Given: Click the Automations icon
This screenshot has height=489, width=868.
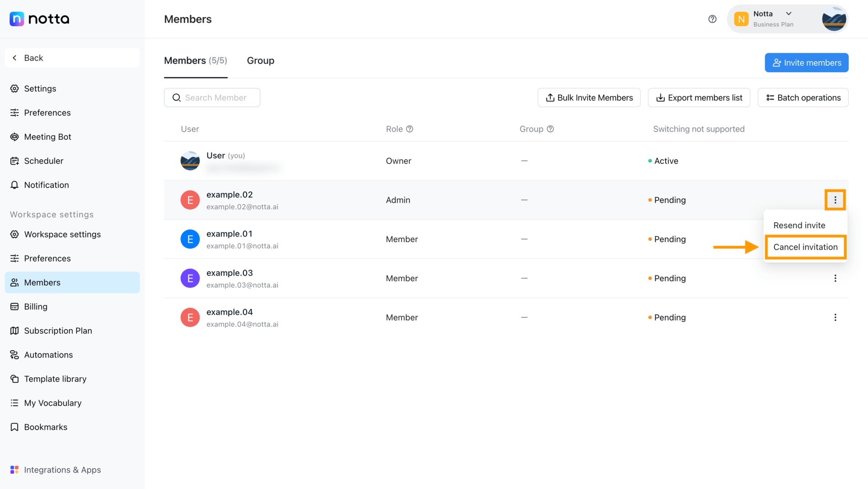Looking at the screenshot, I should [x=15, y=355].
